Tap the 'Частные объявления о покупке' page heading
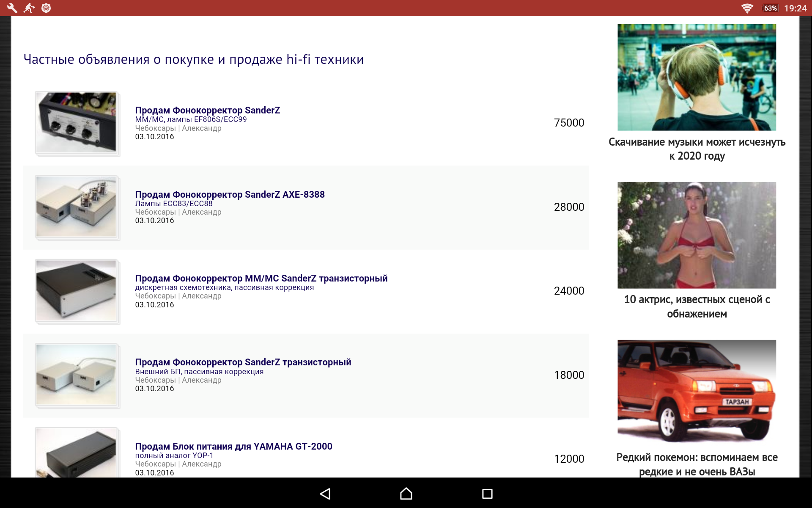 click(193, 59)
